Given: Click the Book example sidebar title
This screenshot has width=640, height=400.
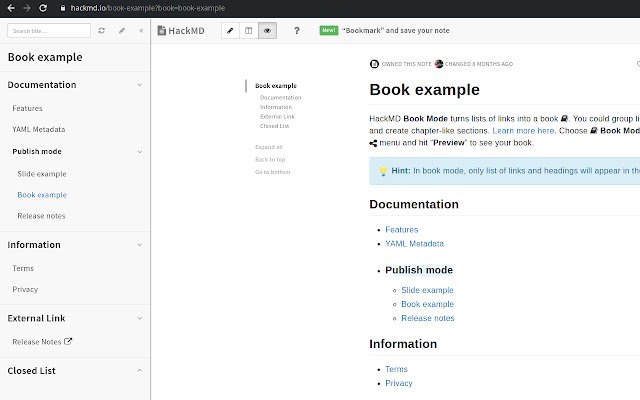Looking at the screenshot, I should click(45, 57).
